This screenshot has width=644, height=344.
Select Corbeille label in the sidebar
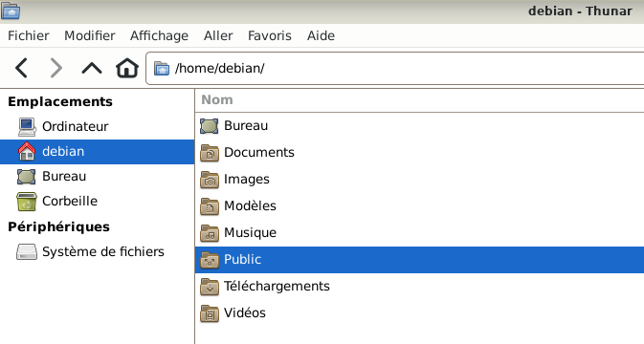(70, 202)
